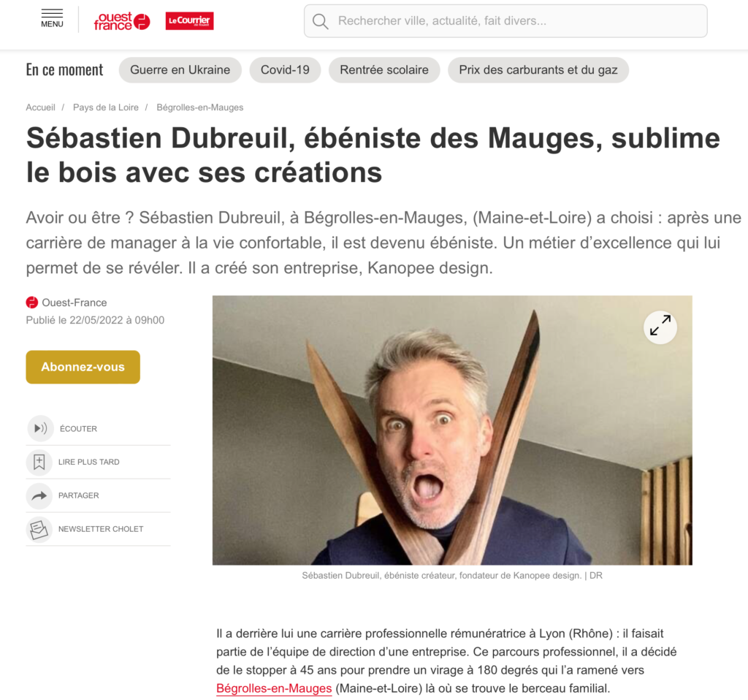Click the Écouter audio speaker icon
Screen dimensions: 748x700
point(40,428)
